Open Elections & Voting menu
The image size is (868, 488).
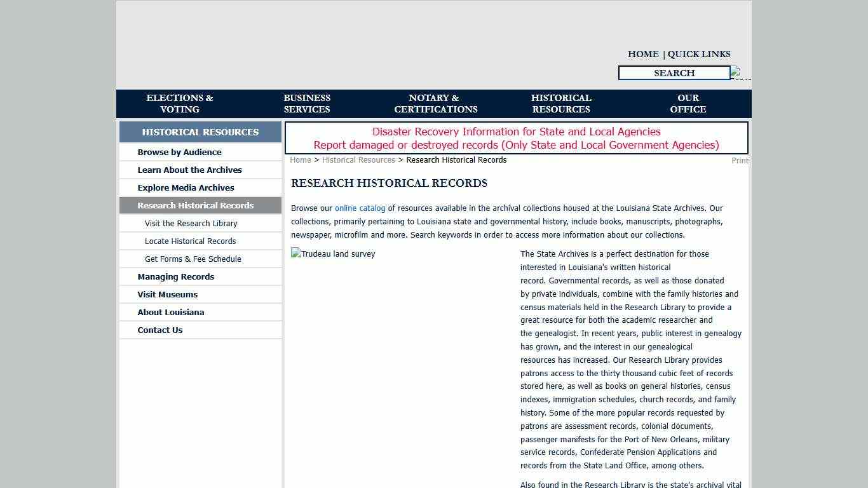point(180,104)
